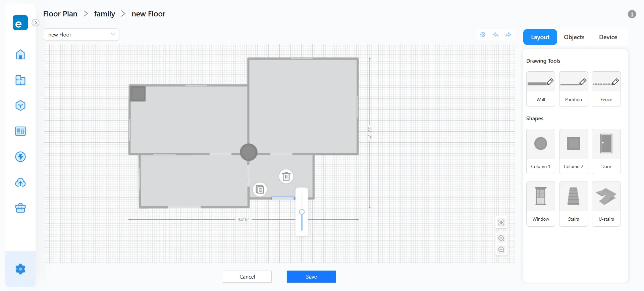The height and width of the screenshot is (291, 644).
Task: Zoom in on the floor plan canvas
Action: [x=501, y=238]
